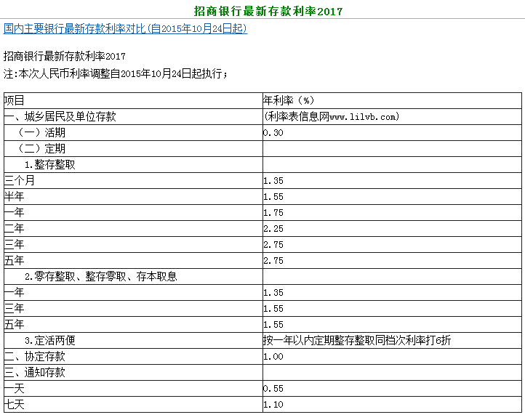This screenshot has width=525, height=420.
Task: Click the 1.75 rate value
Action: point(273,213)
